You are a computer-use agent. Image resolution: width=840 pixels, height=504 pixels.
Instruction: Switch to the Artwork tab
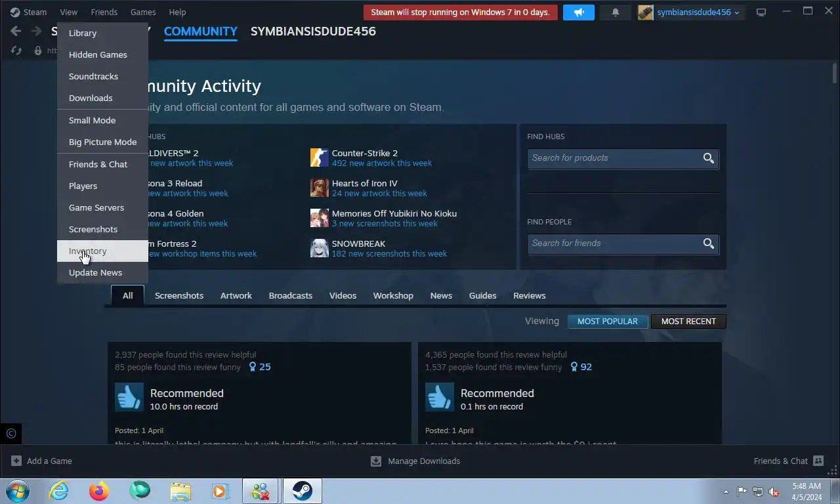[x=236, y=295]
